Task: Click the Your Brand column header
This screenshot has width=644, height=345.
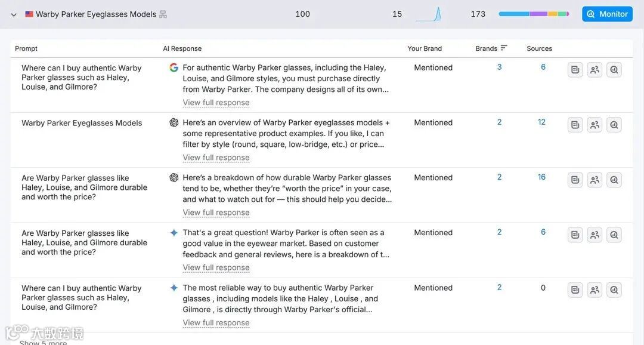Action: (425, 48)
